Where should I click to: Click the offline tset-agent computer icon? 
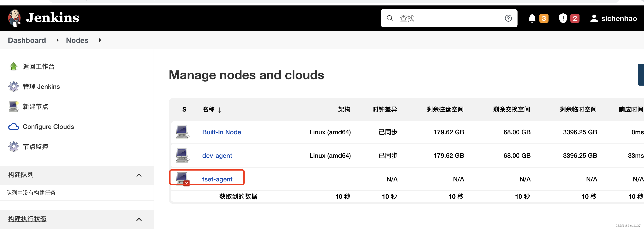[183, 179]
